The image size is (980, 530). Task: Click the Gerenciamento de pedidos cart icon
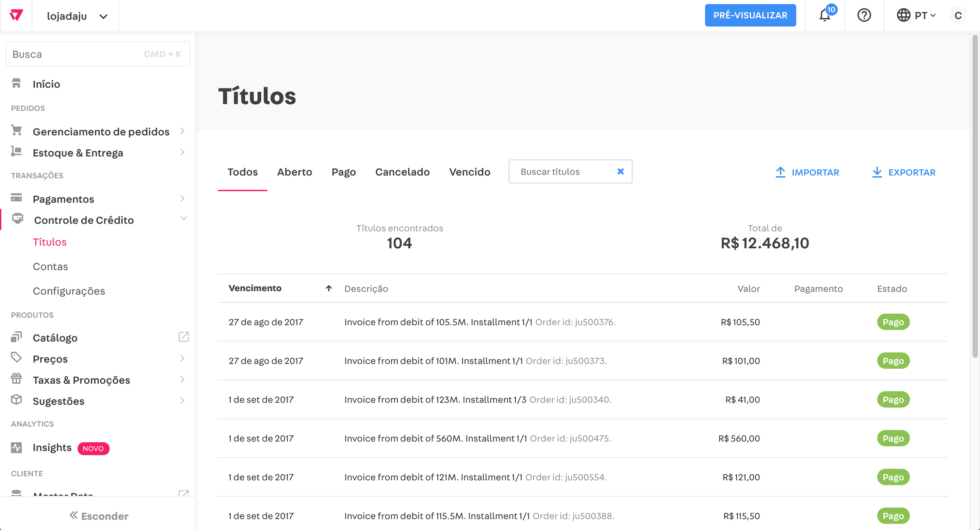[x=16, y=131]
